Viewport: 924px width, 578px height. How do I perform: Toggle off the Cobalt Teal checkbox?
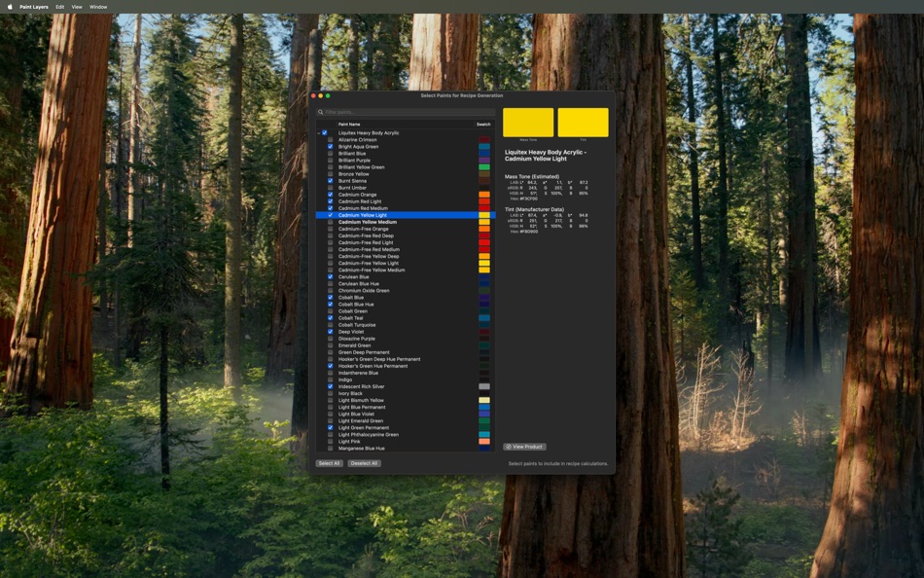pyautogui.click(x=330, y=318)
